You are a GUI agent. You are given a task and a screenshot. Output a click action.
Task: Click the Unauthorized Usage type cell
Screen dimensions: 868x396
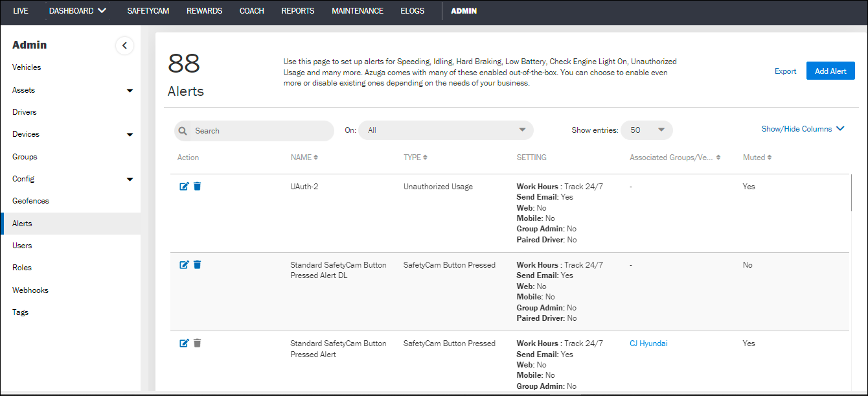(x=438, y=187)
